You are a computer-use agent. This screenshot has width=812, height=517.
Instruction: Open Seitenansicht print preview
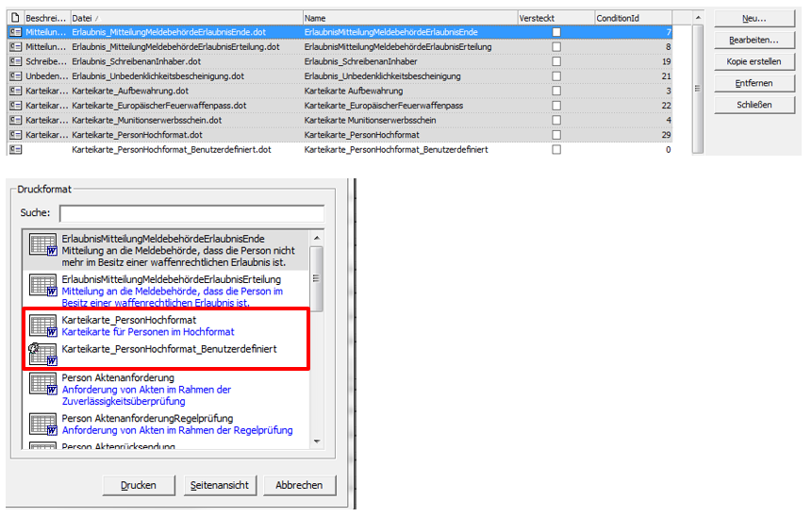220,485
